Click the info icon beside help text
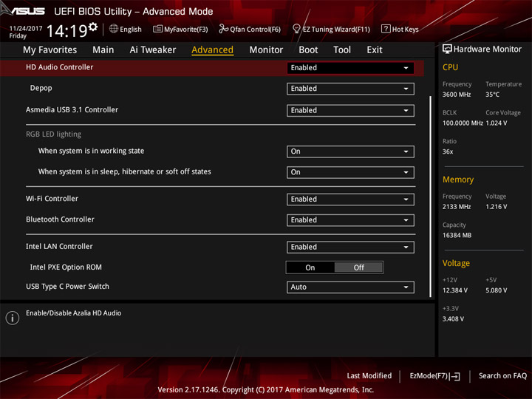The height and width of the screenshot is (399, 532). 13,318
